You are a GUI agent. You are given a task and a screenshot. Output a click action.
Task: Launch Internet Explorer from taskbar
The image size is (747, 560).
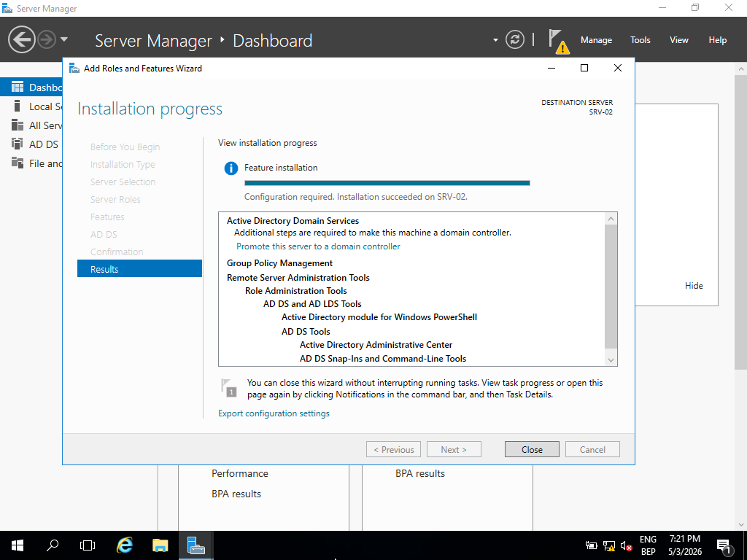tap(124, 545)
